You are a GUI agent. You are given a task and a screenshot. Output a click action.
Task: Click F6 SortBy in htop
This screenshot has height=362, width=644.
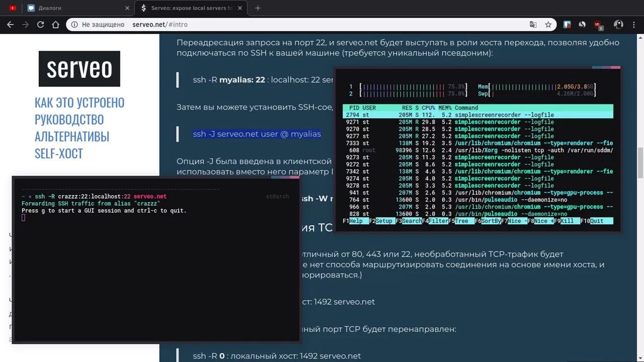[x=488, y=221]
